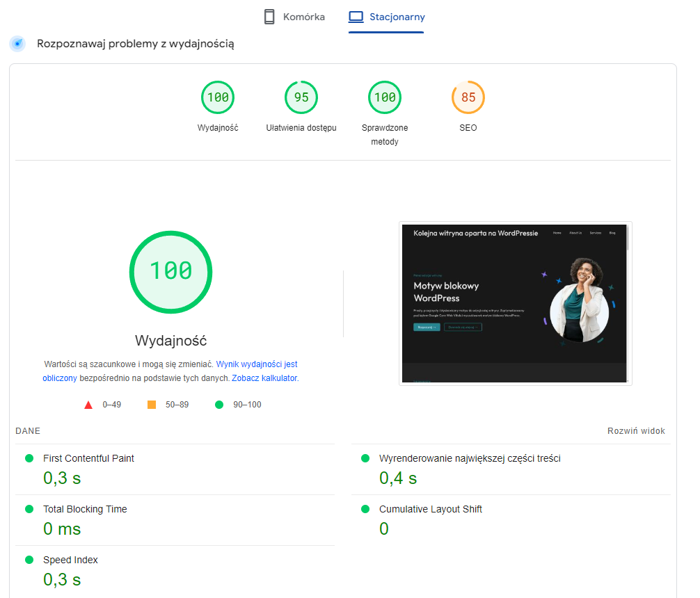This screenshot has height=598, width=700.
Task: Click the Ułatwienia dostępu label
Action: tap(301, 128)
